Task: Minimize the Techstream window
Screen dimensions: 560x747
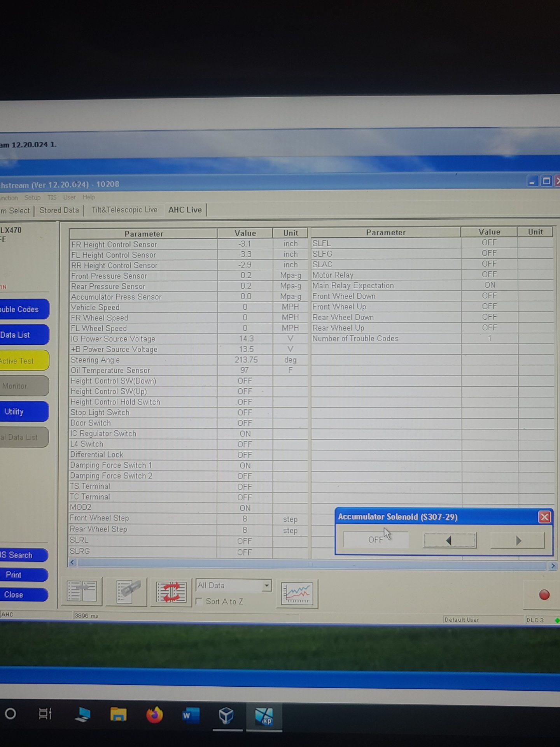Action: (x=532, y=181)
